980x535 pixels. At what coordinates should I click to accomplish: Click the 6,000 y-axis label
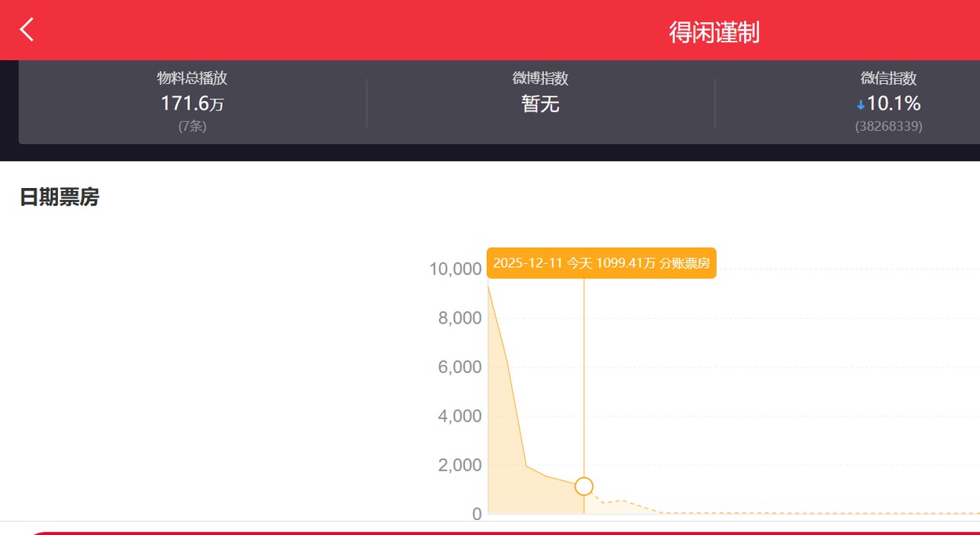(459, 367)
